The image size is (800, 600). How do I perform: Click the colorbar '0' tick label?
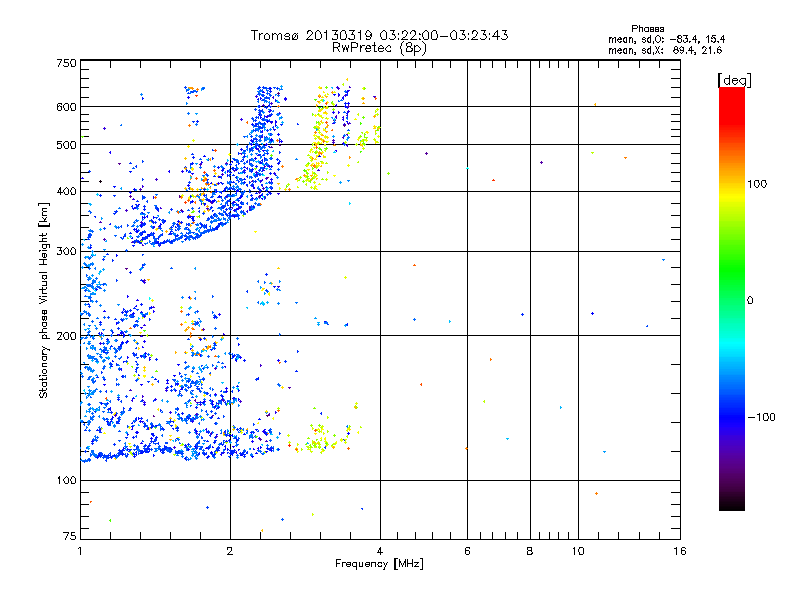[x=750, y=300]
